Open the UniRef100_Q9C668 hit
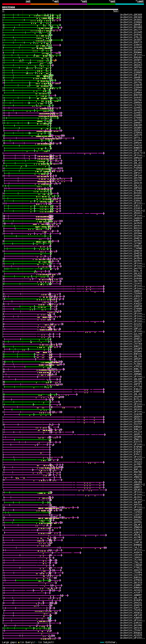This screenshot has width=146, height=644. click(x=131, y=15)
